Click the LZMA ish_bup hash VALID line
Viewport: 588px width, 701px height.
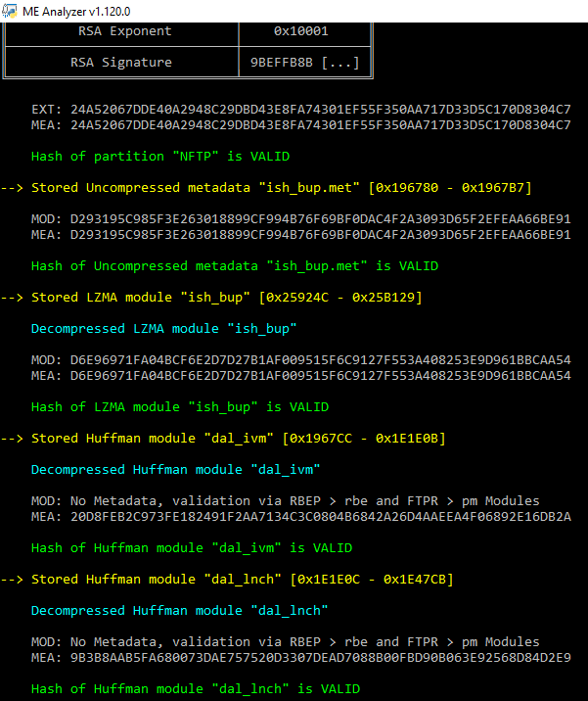tap(180, 407)
